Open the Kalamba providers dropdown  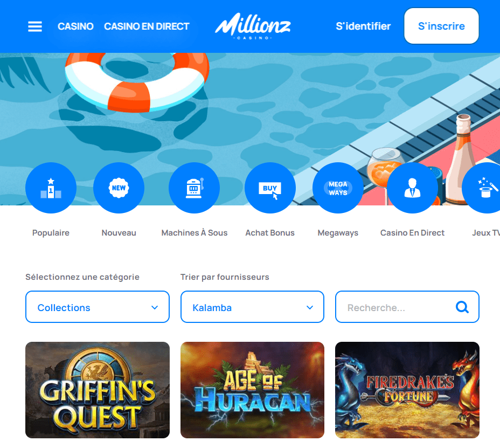click(x=252, y=307)
